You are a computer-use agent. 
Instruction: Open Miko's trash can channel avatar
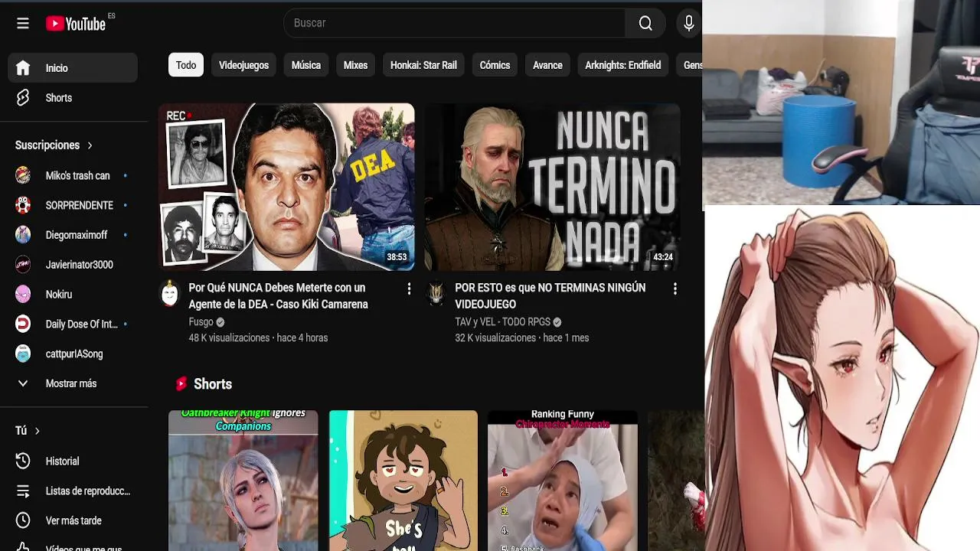[x=23, y=175]
